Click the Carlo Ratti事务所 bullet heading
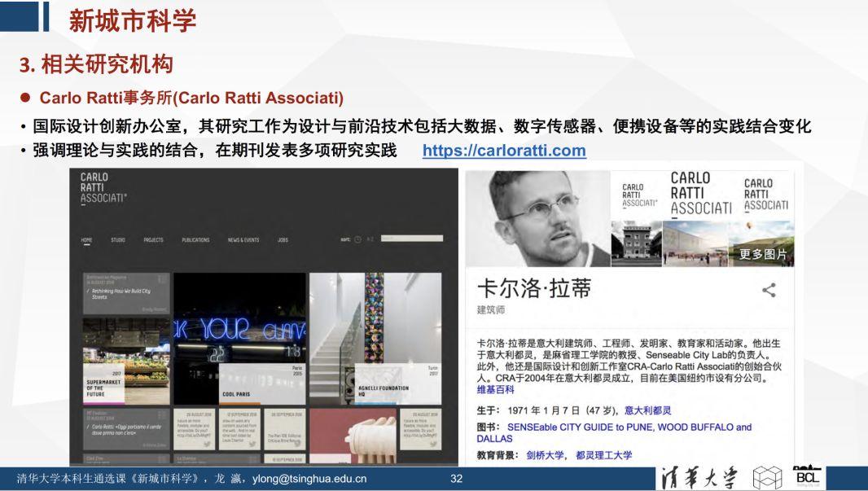Viewport: 868px width, 491px height. (191, 98)
